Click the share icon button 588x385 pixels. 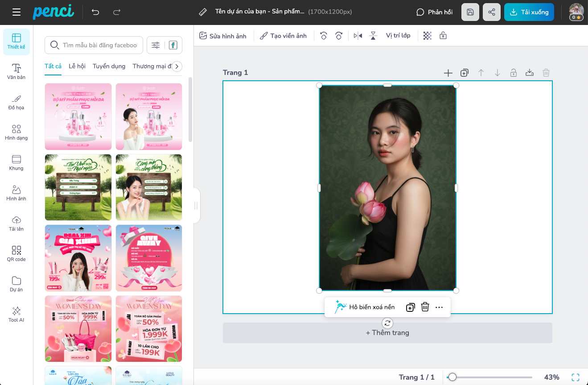491,12
